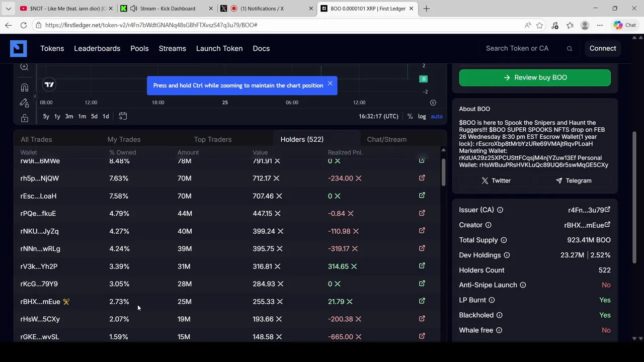
Task: Toggle log scale on the chart
Action: [422, 116]
